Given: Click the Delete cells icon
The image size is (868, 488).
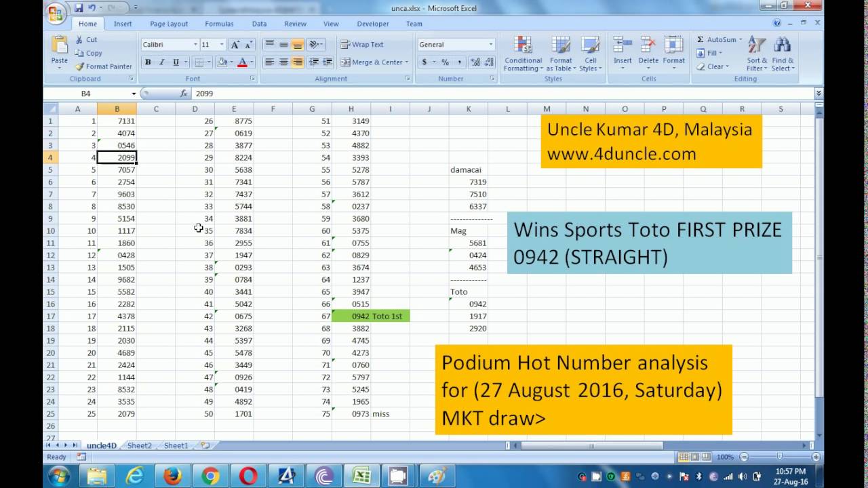Looking at the screenshot, I should (x=648, y=45).
